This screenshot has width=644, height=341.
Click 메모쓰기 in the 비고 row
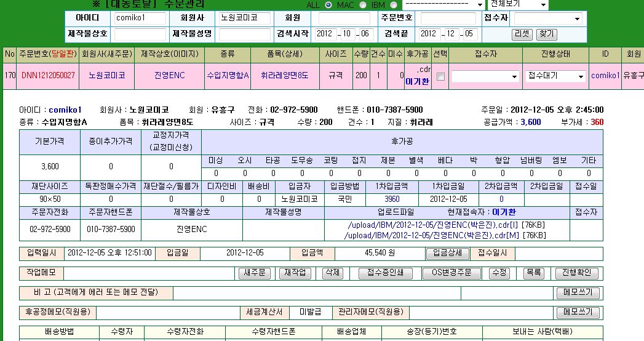[577, 293]
